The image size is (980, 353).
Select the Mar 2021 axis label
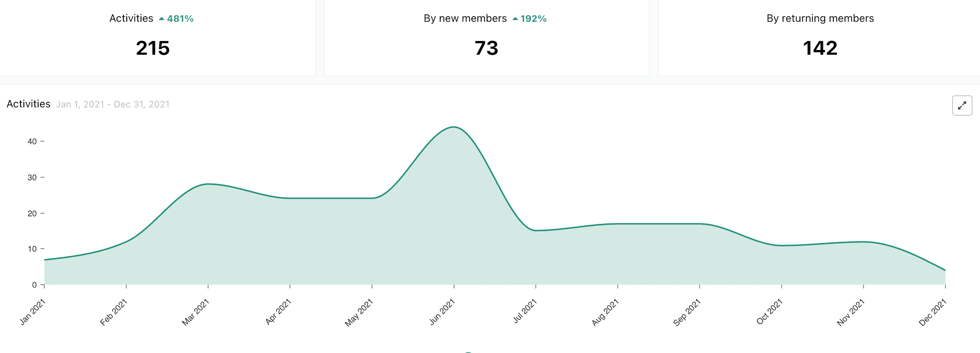[x=195, y=312]
